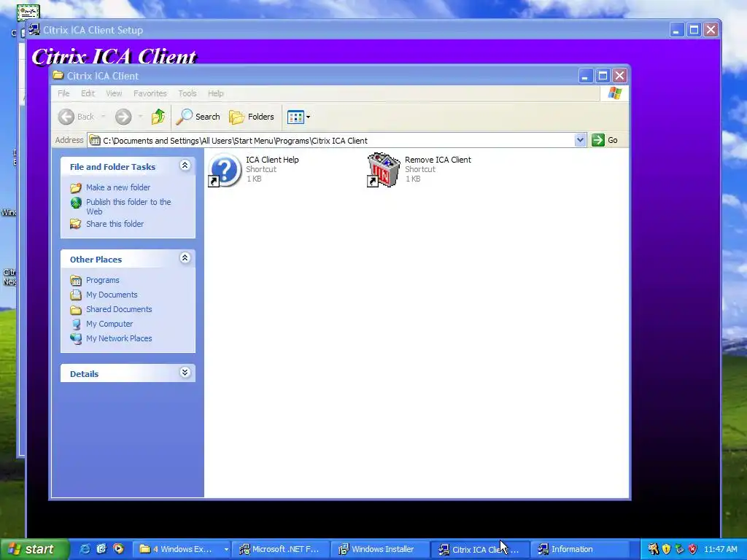Switch to Microsoft .NET F... taskbar button

281,549
